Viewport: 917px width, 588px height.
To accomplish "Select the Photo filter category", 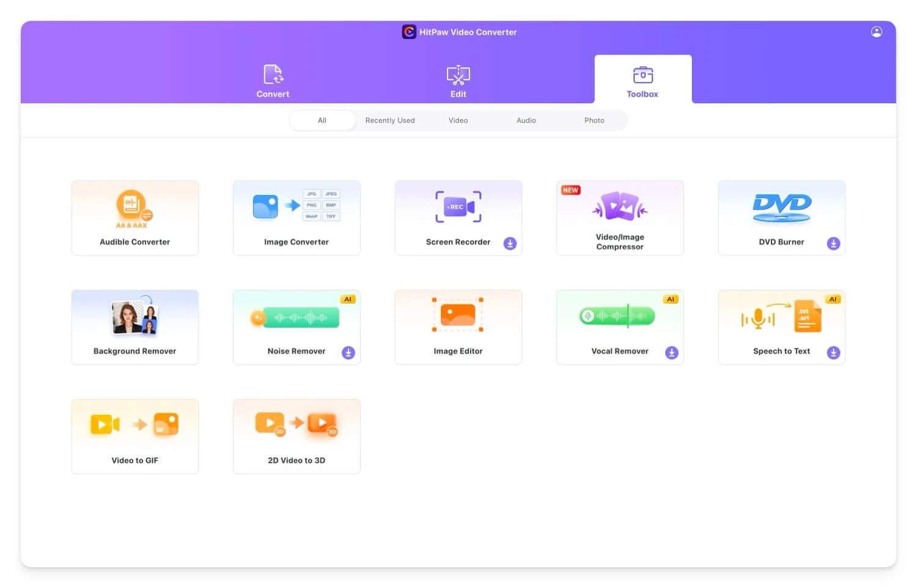I will (x=594, y=120).
